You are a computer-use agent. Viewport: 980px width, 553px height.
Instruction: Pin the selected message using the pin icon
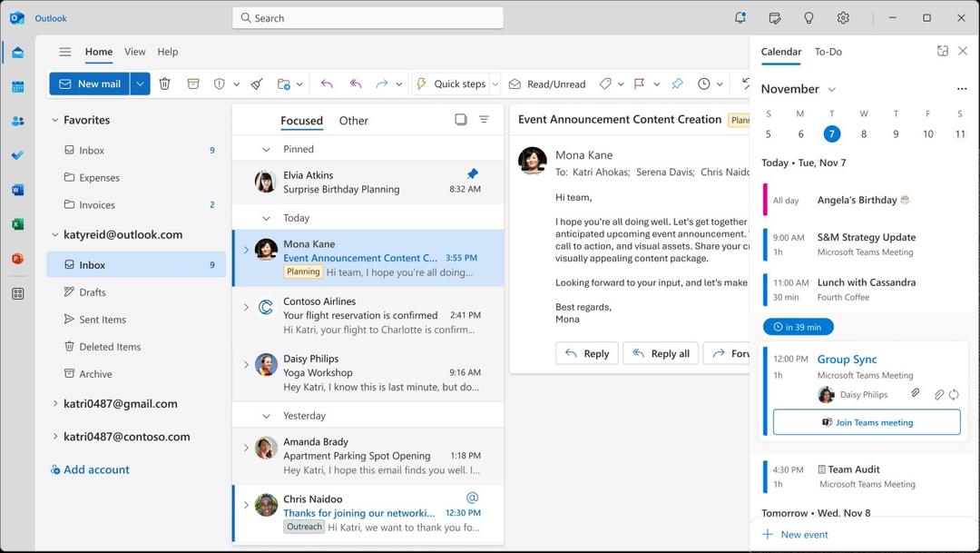click(x=677, y=84)
